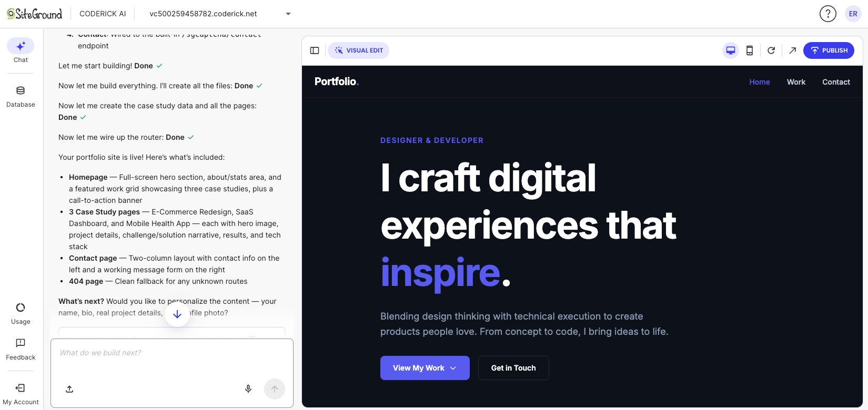Open Home in portfolio navigation
This screenshot has width=868, height=410.
coord(760,82)
